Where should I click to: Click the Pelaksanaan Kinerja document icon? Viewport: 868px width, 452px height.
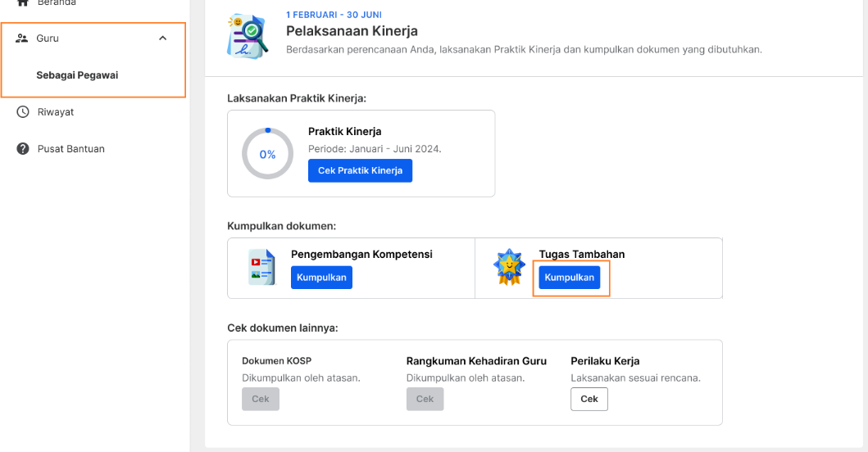tap(248, 37)
